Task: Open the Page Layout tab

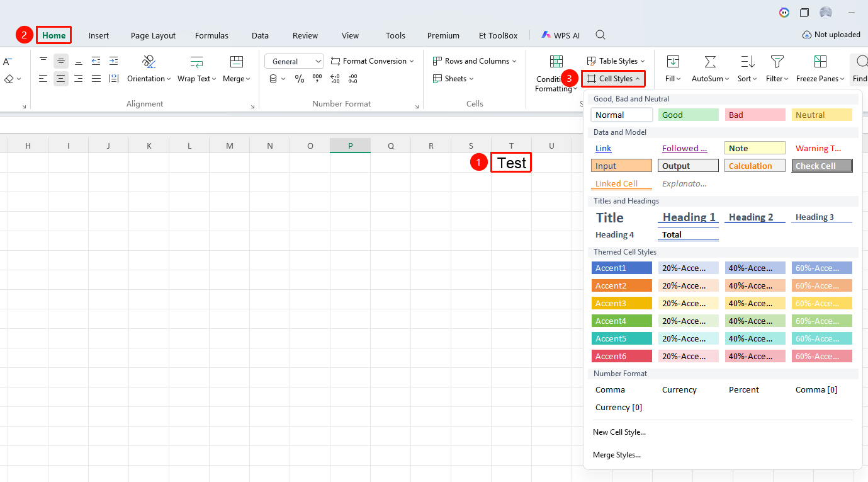Action: [x=153, y=35]
